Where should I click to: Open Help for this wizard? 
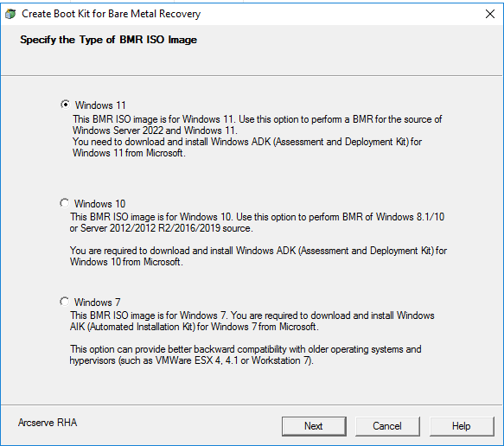click(x=462, y=426)
